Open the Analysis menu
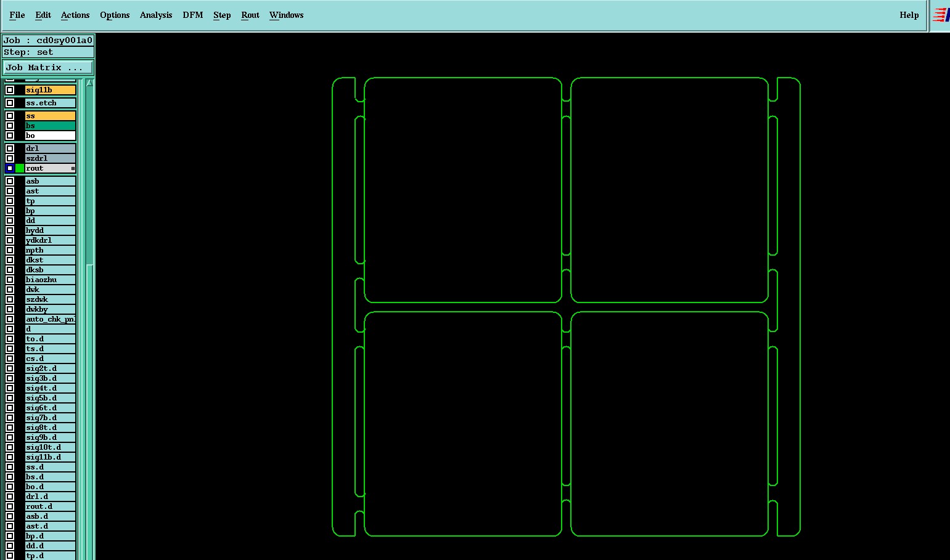The height and width of the screenshot is (560, 950). point(156,15)
